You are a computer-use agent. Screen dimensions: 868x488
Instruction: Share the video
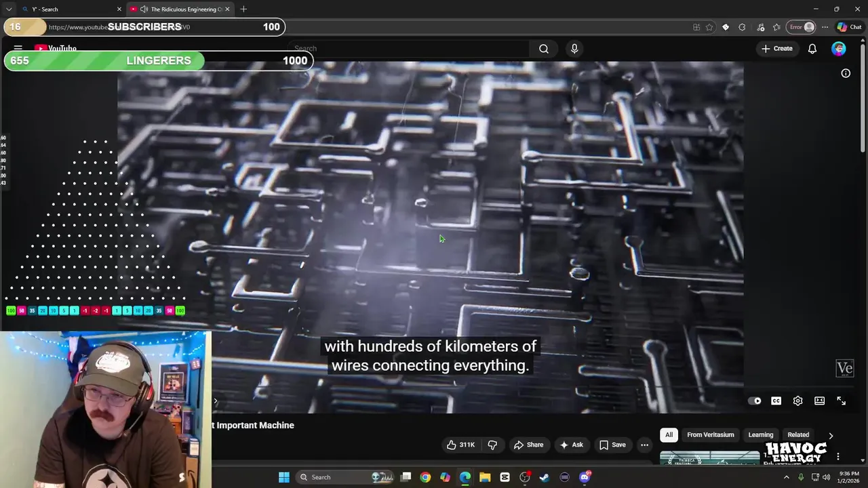click(528, 445)
